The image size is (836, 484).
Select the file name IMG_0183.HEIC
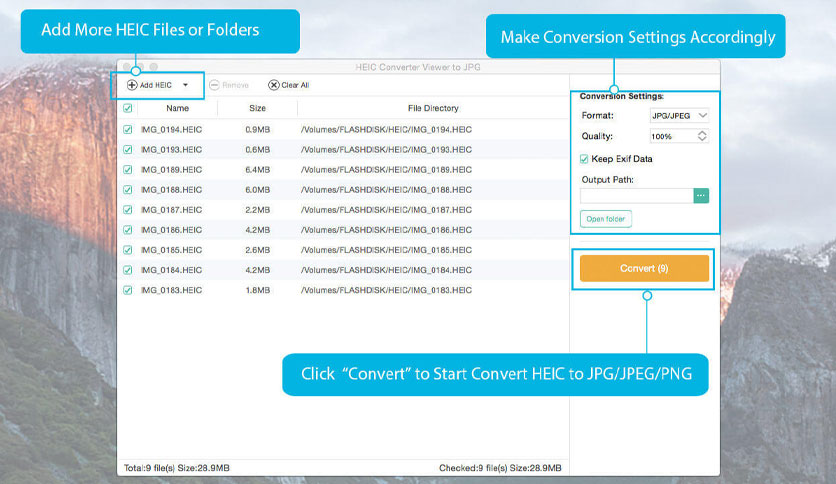[x=171, y=290]
